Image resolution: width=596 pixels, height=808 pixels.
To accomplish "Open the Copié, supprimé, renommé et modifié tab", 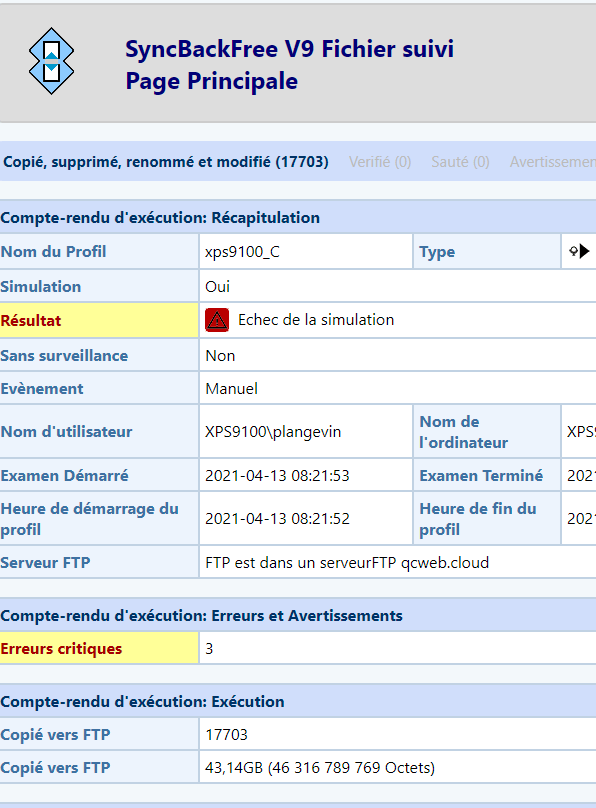I will pos(166,162).
